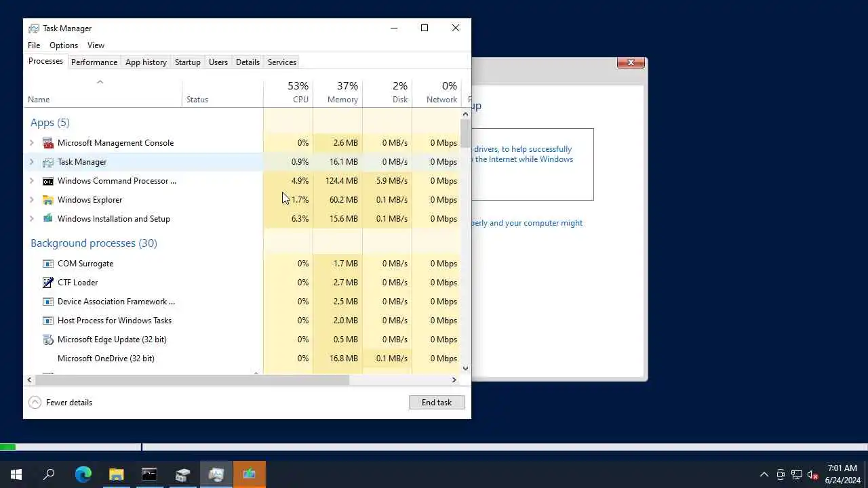Image resolution: width=868 pixels, height=488 pixels.
Task: Switch to Command Prompt in the taskbar
Action: click(x=149, y=474)
